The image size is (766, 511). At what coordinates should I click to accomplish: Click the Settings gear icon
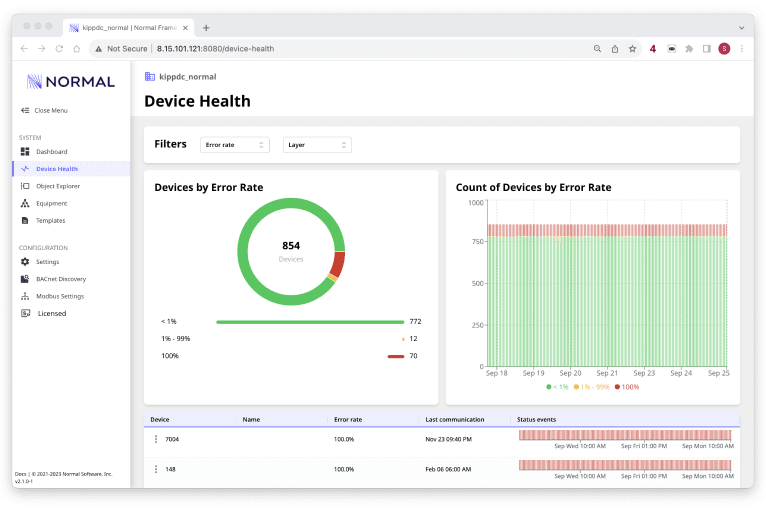[x=25, y=262]
